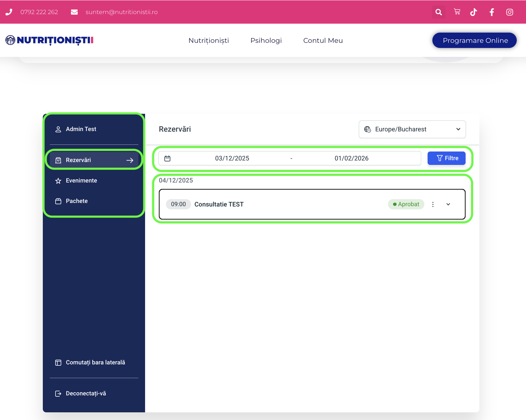
Task: Open three-dot menu for Consultatie TEST
Action: pos(433,205)
